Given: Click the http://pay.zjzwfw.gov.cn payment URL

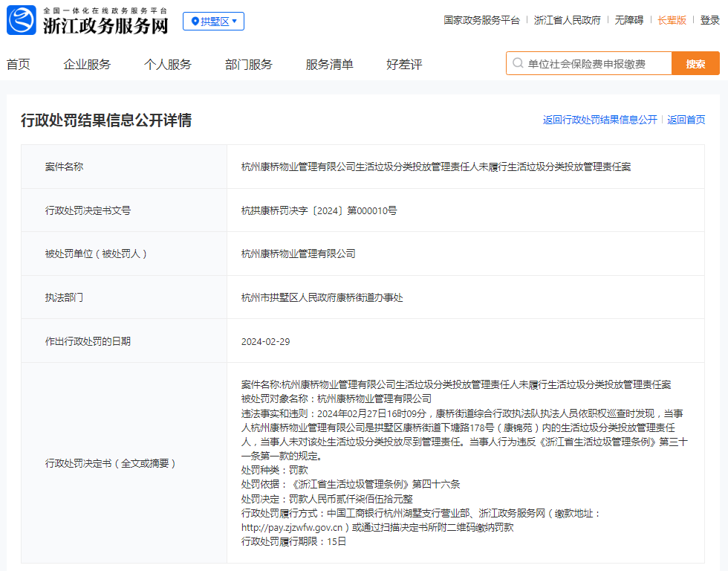Looking at the screenshot, I should coord(291,527).
